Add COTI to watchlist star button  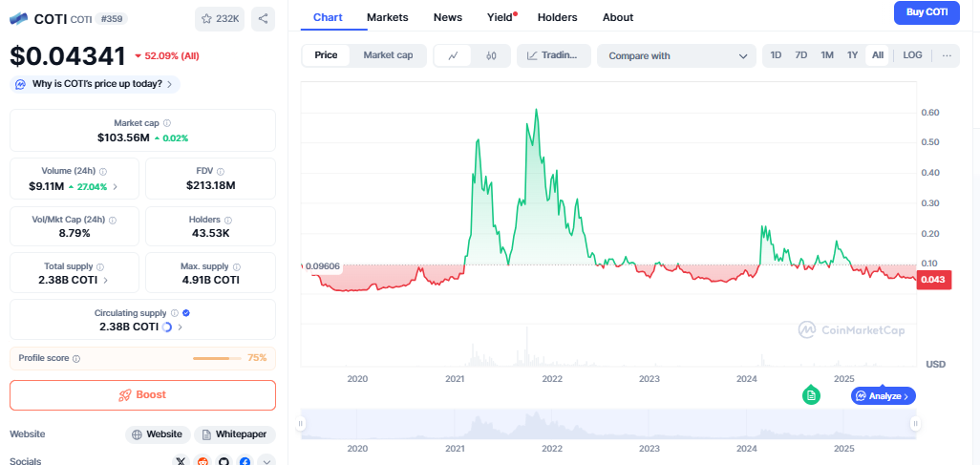point(220,19)
